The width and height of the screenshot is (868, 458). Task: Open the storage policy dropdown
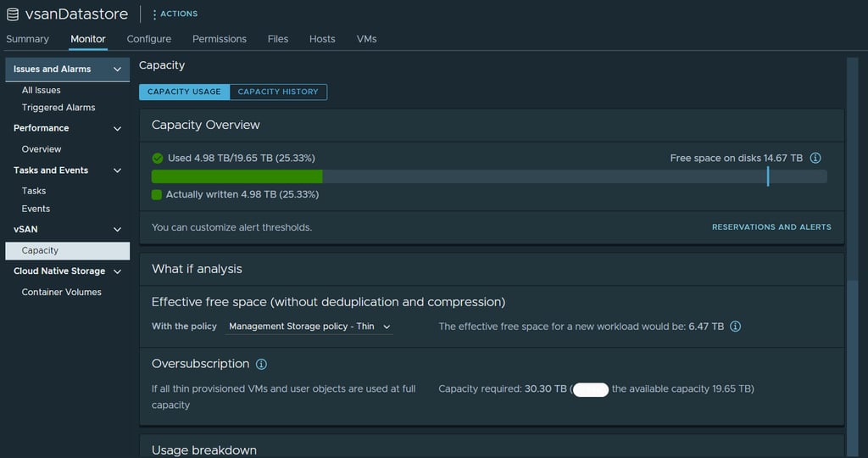click(x=309, y=327)
